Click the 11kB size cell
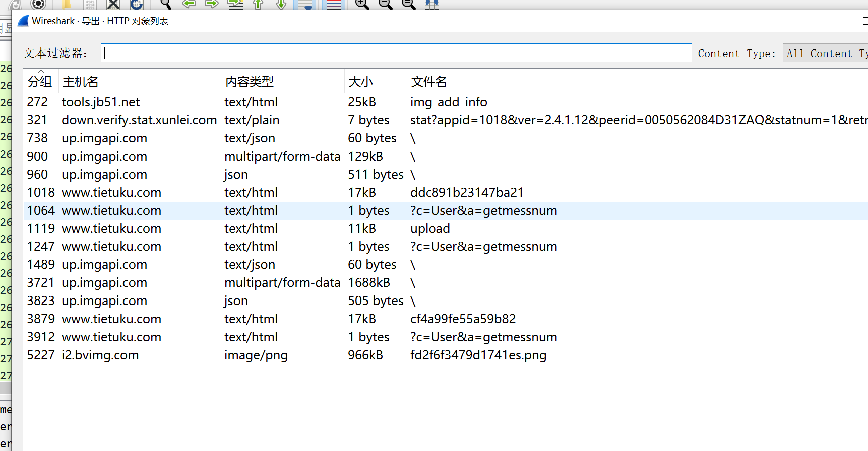 [x=362, y=229]
